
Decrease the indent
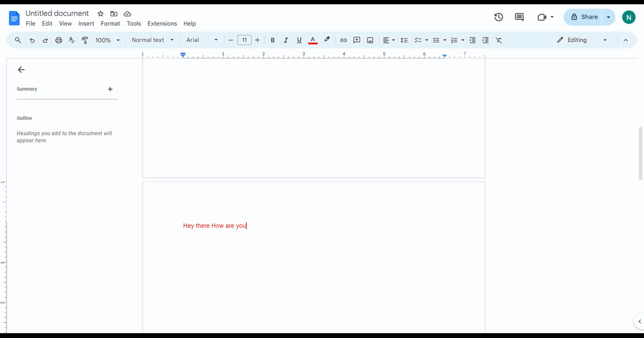472,40
